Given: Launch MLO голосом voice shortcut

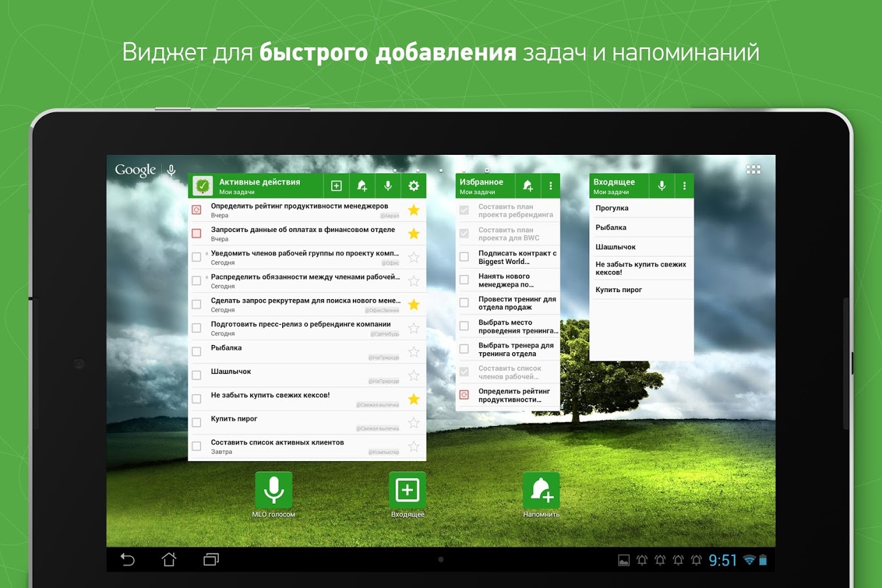Looking at the screenshot, I should (274, 490).
